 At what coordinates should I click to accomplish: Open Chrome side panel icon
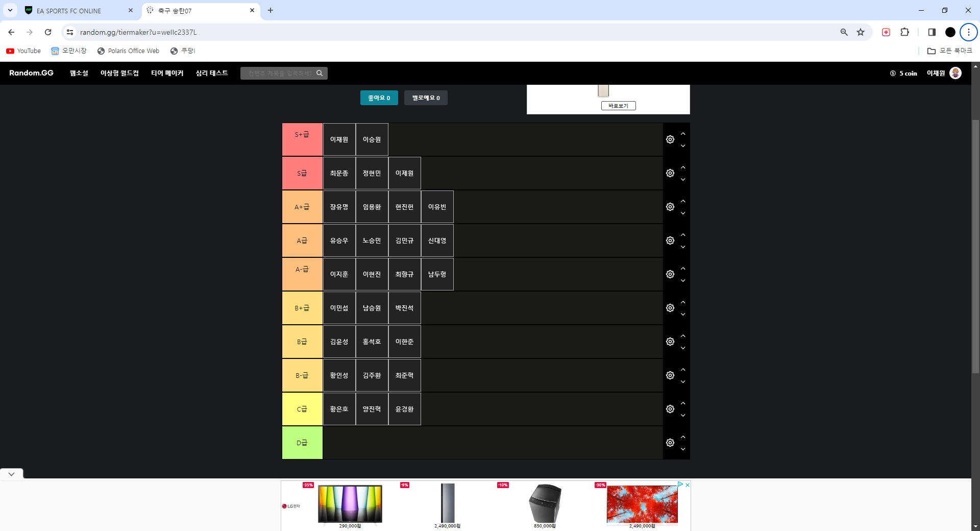932,32
